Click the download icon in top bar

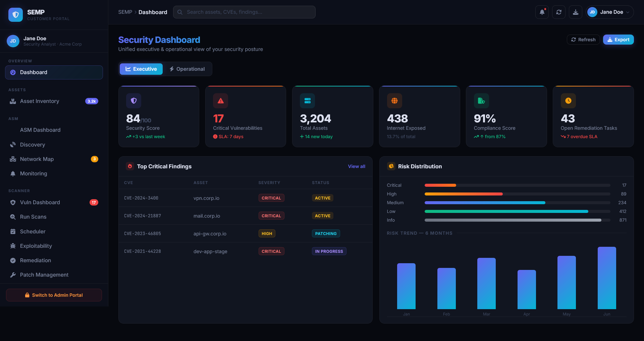[576, 12]
